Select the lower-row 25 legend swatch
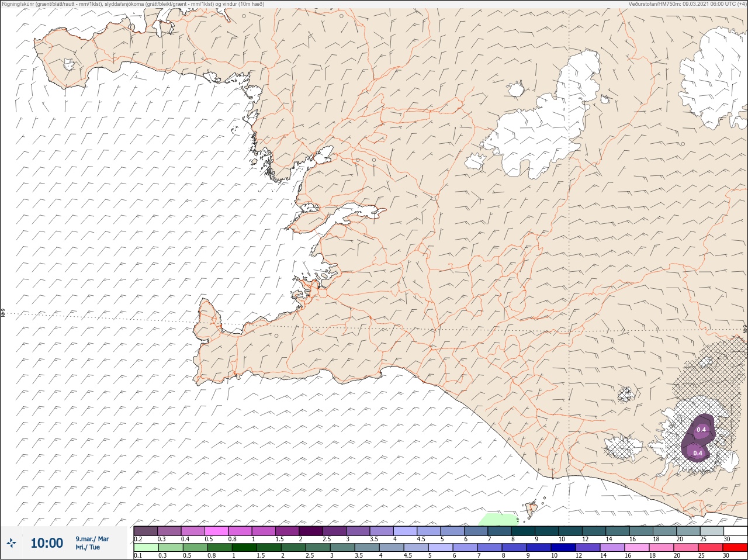 click(711, 548)
